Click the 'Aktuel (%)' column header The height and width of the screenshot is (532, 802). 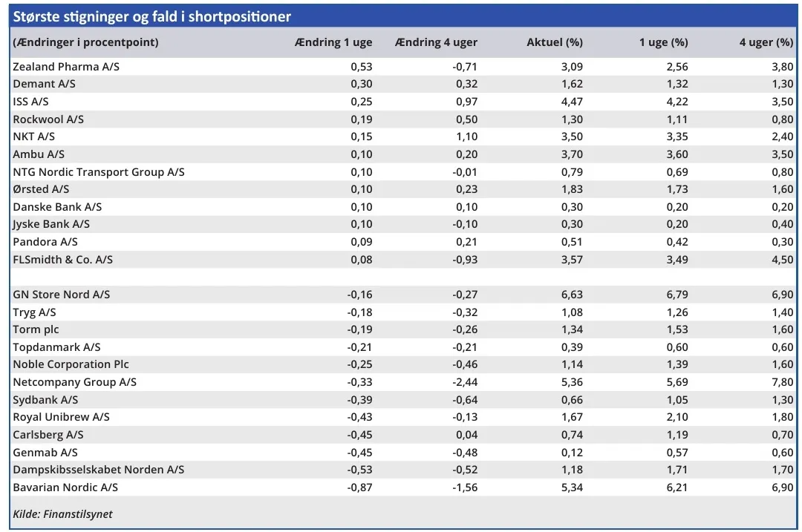point(554,42)
